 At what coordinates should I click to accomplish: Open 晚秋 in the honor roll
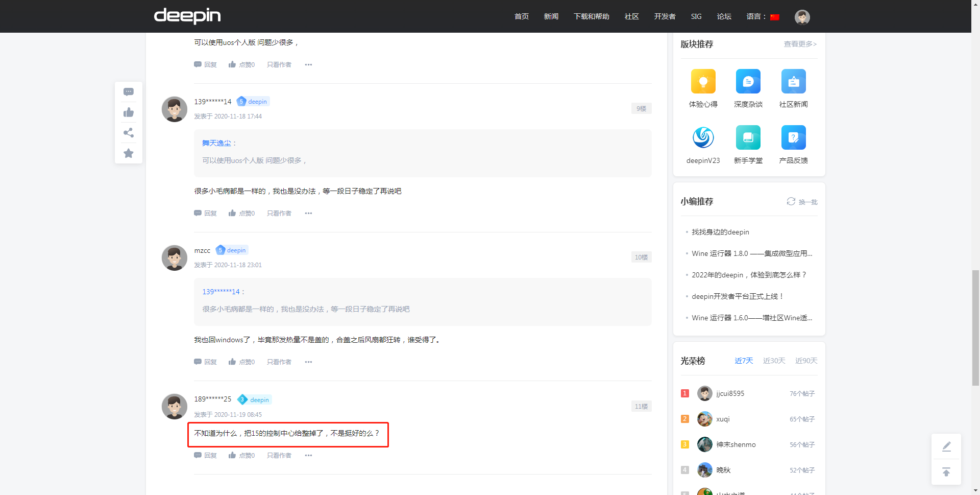[724, 470]
